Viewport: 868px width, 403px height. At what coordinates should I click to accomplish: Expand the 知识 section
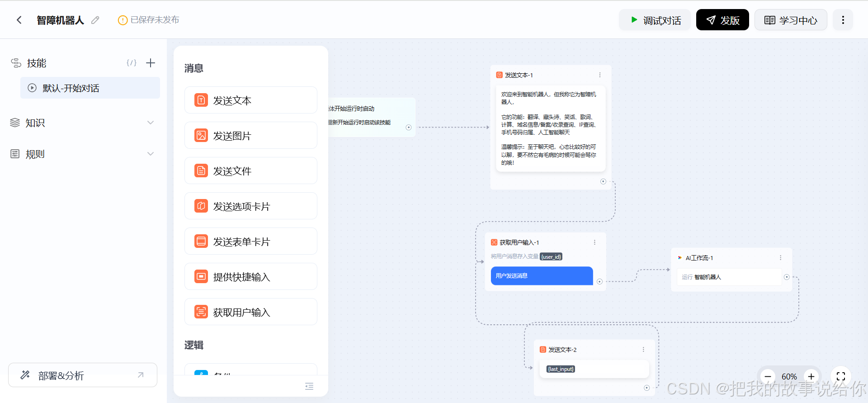[x=151, y=123]
